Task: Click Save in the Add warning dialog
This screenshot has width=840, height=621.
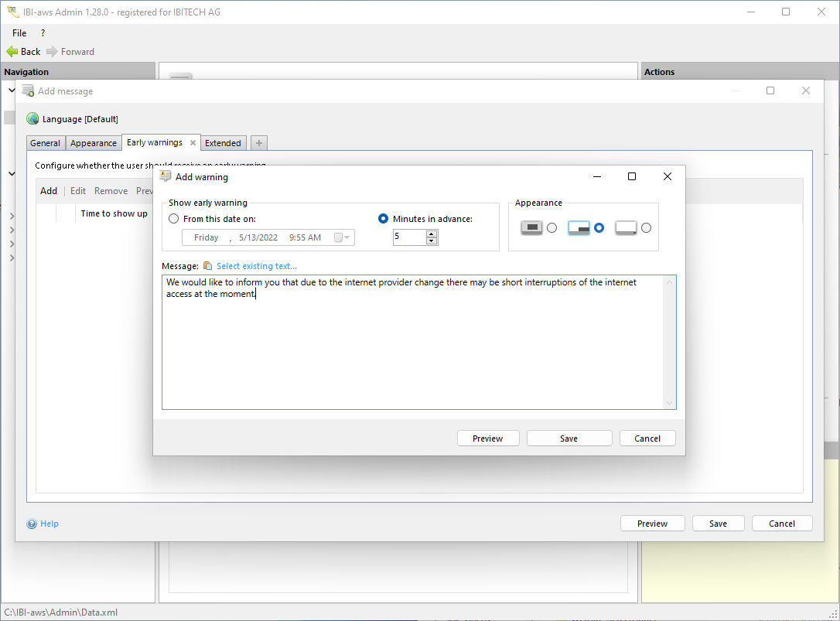Action: click(569, 438)
